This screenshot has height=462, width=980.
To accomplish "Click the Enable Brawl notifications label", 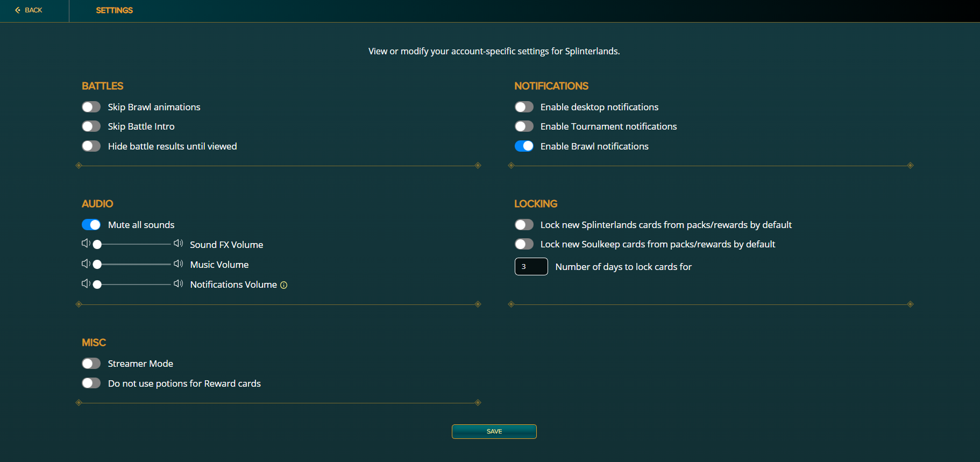I will (x=594, y=146).
